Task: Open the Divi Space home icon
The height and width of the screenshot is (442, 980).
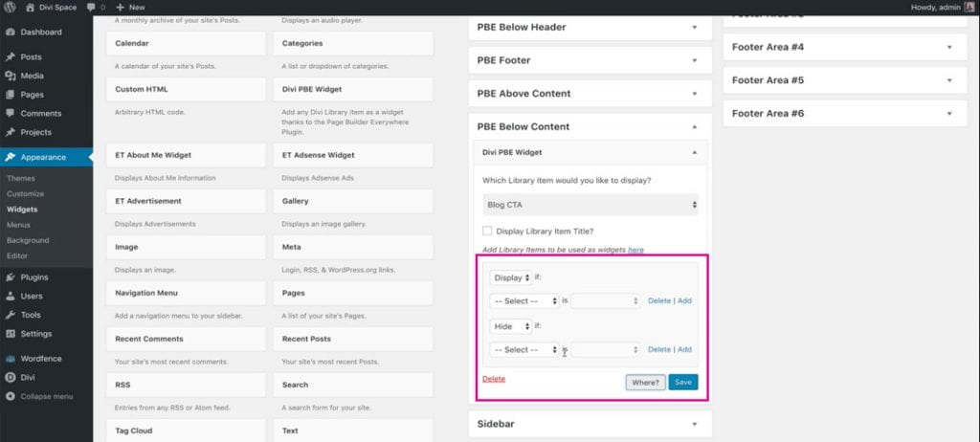Action: pos(30,8)
